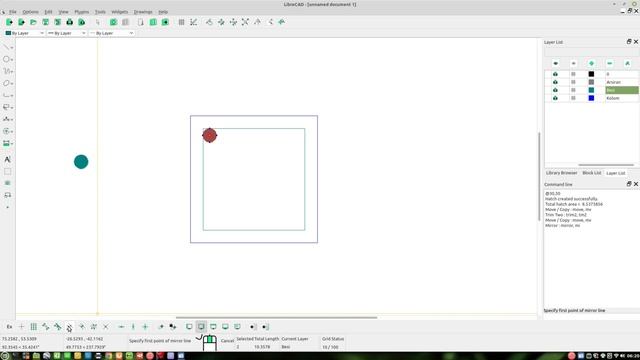This screenshot has height=360, width=640.
Task: Open the line type By Layer dropdown
Action: (112, 33)
